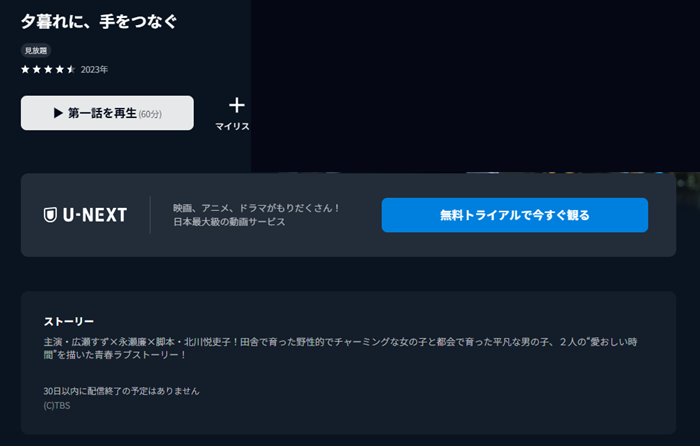700x446 pixels.
Task: Click the first rating star
Action: [26, 70]
